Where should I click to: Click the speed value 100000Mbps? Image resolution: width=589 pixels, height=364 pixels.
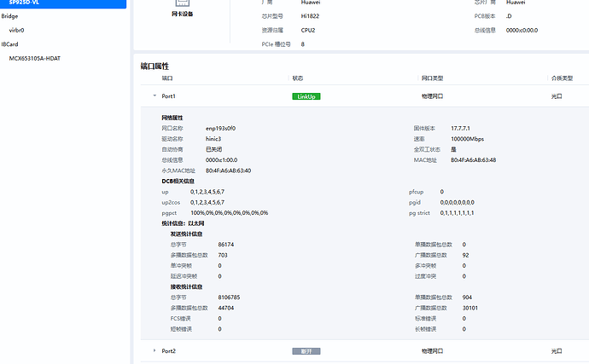[x=467, y=139]
